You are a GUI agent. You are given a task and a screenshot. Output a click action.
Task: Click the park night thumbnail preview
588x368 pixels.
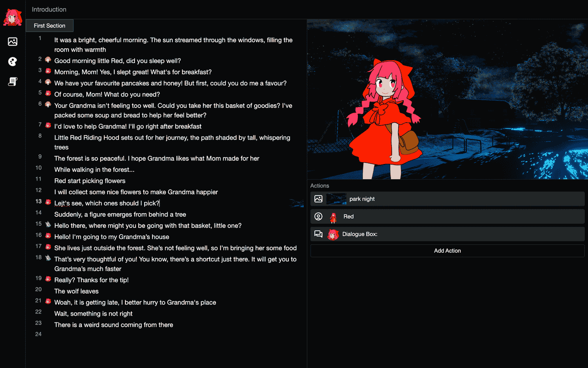(336, 199)
